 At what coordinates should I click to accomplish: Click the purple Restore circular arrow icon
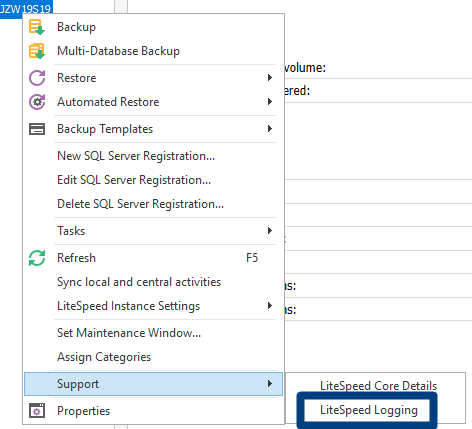37,78
